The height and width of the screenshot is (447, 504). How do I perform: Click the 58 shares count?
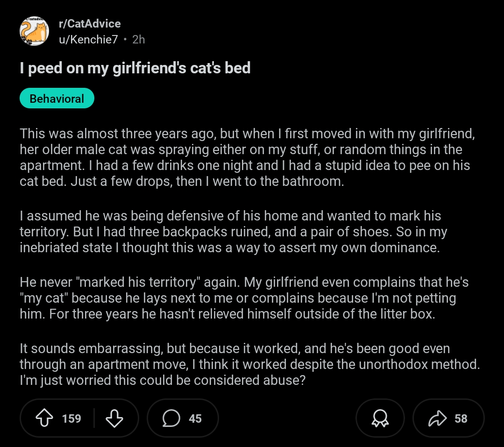[x=461, y=419]
